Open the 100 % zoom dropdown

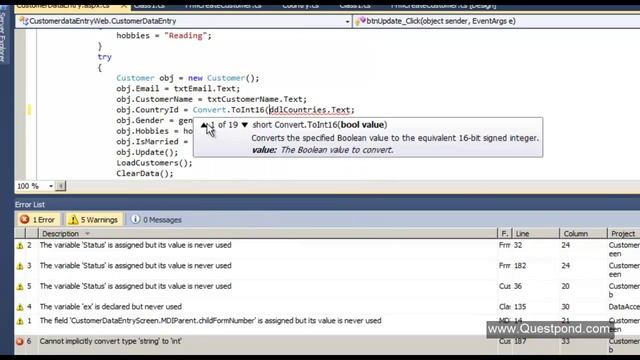point(51,186)
